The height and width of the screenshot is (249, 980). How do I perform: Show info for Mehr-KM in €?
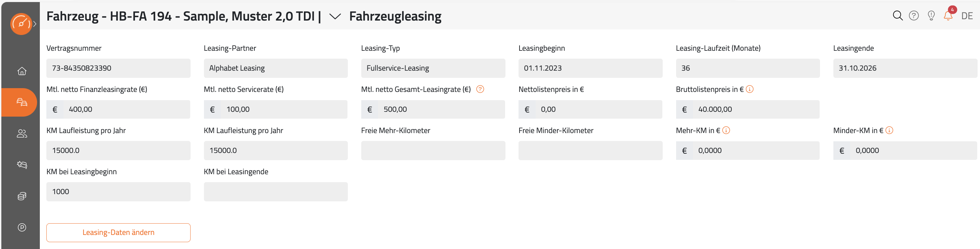(x=726, y=130)
